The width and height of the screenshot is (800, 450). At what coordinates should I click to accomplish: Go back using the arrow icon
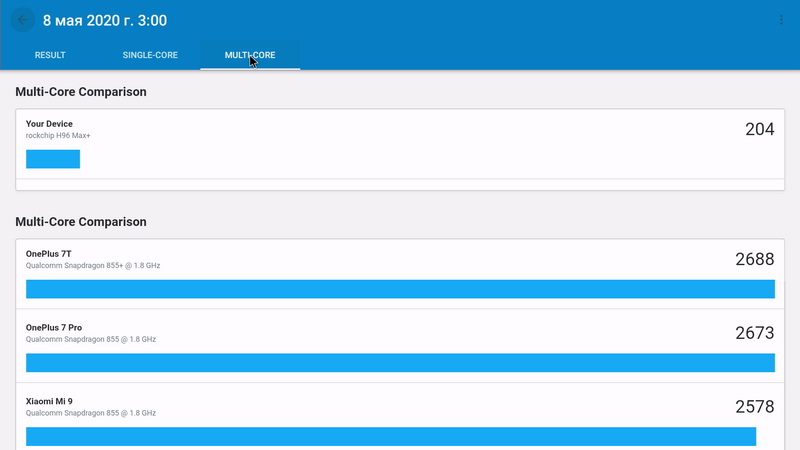click(22, 20)
